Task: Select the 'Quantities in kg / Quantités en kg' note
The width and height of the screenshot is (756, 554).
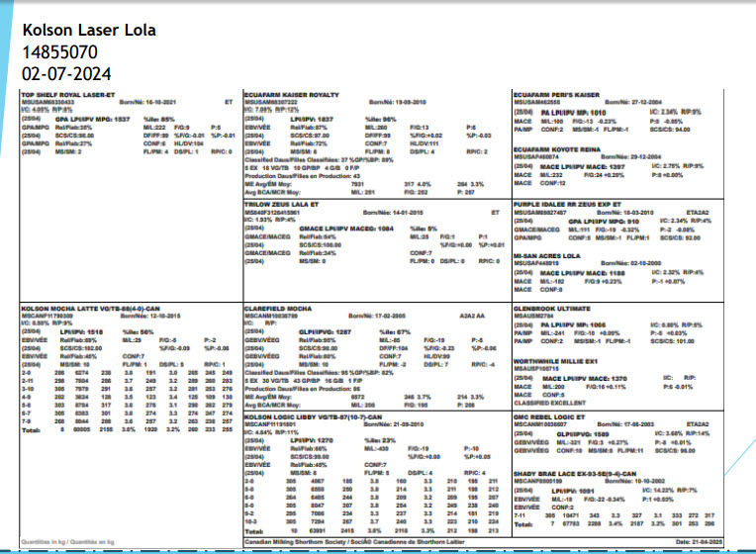Action: (67, 542)
